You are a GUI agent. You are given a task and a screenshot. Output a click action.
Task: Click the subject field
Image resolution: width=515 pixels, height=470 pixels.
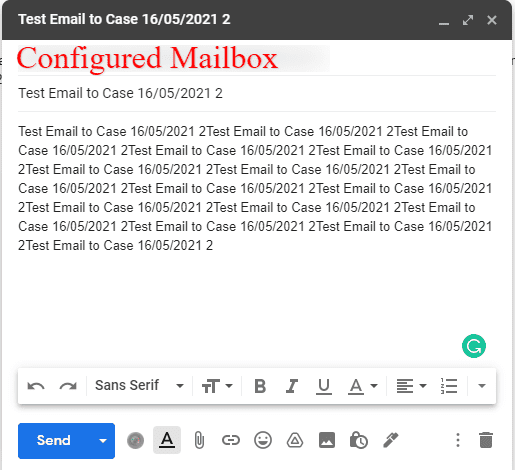(x=257, y=93)
